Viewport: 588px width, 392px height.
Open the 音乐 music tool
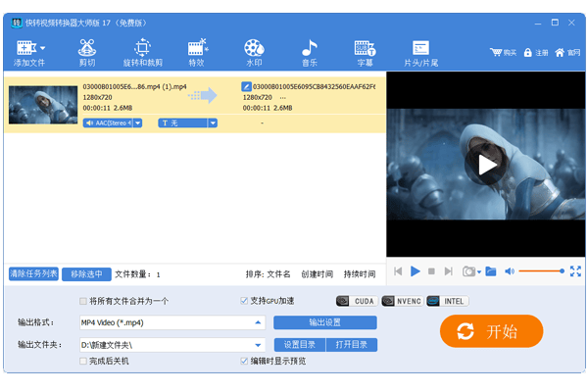pyautogui.click(x=310, y=53)
